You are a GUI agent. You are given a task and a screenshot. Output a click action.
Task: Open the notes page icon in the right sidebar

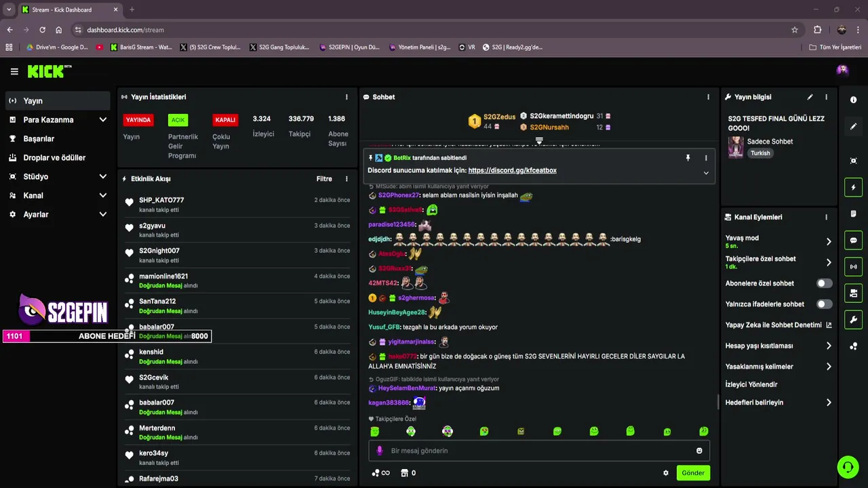point(853,213)
